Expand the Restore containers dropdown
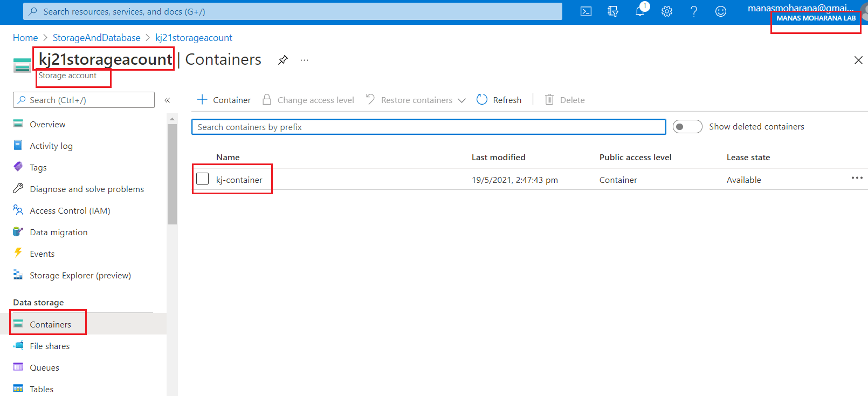The height and width of the screenshot is (396, 868). (x=461, y=100)
